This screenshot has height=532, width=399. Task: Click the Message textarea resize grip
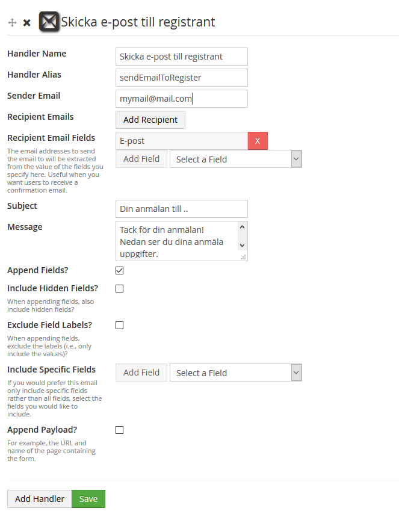[243, 257]
